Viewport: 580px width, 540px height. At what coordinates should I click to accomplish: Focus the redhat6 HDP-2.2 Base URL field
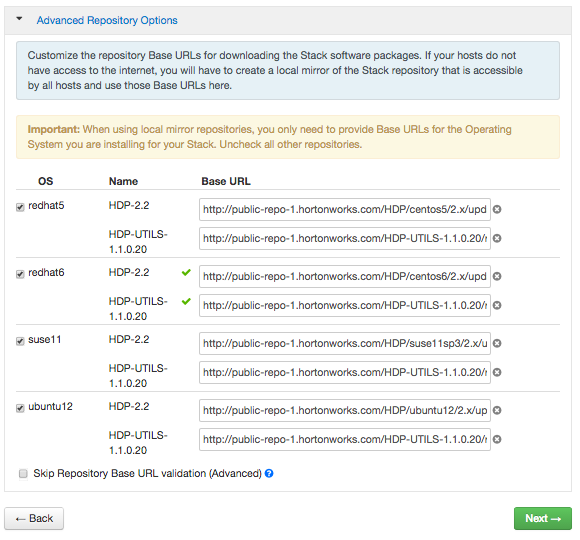point(345,276)
